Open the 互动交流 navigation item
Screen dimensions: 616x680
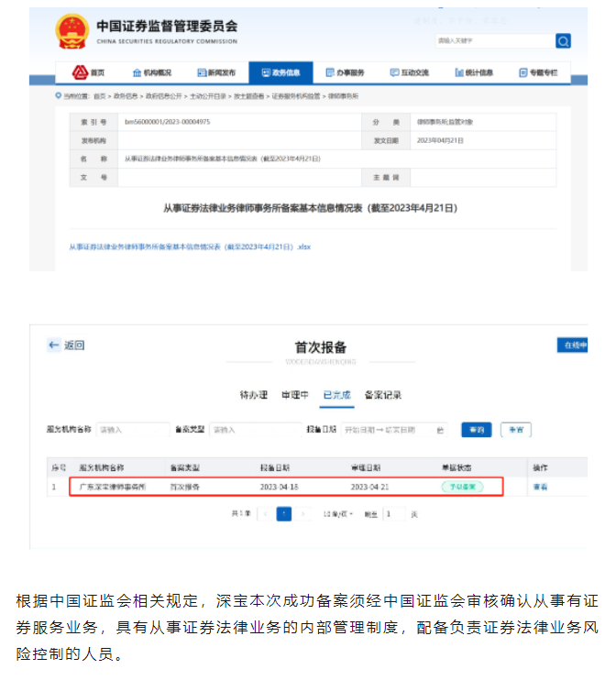tap(410, 72)
